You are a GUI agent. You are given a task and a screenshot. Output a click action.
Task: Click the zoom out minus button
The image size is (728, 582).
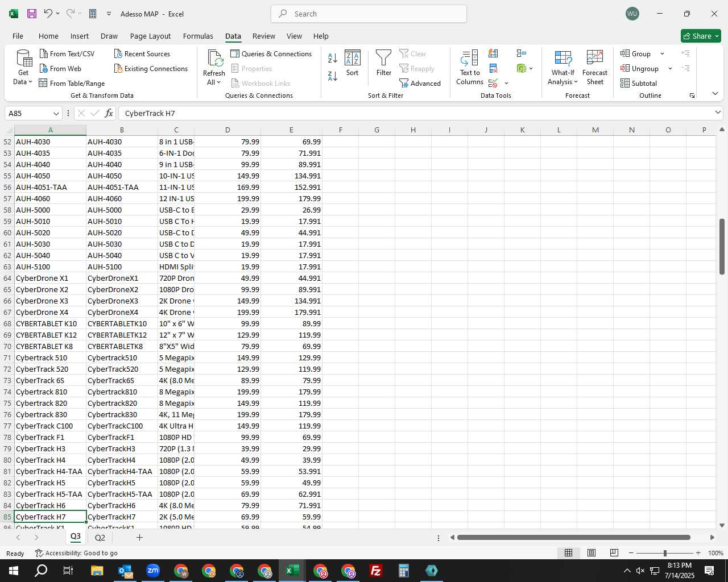(x=631, y=553)
